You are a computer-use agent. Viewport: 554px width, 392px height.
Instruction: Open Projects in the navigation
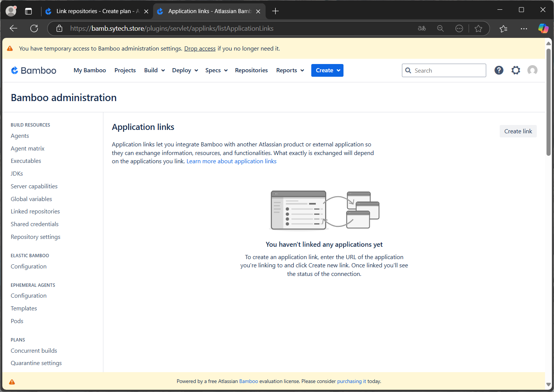click(125, 70)
